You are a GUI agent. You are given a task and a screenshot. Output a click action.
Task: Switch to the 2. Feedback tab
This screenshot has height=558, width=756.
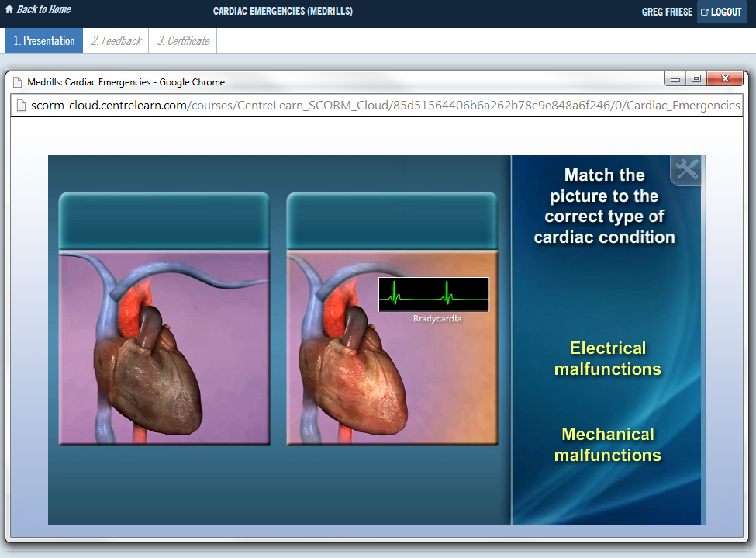[x=116, y=40]
